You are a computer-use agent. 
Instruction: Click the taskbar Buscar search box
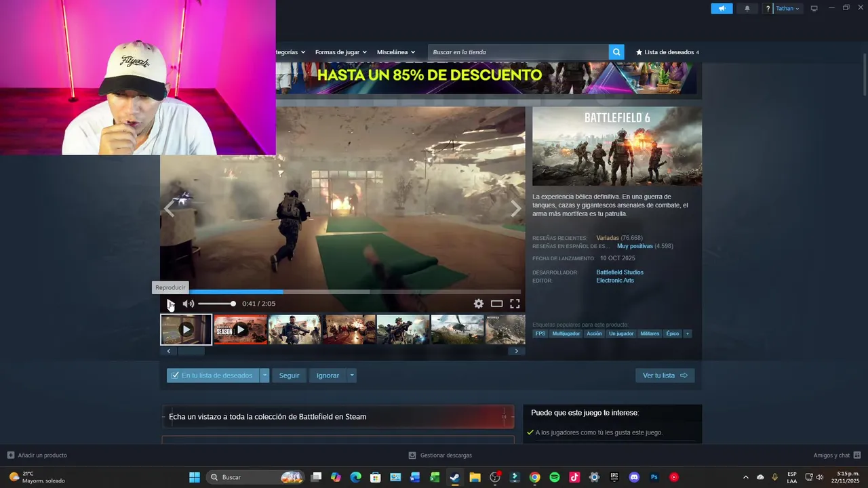pyautogui.click(x=254, y=477)
